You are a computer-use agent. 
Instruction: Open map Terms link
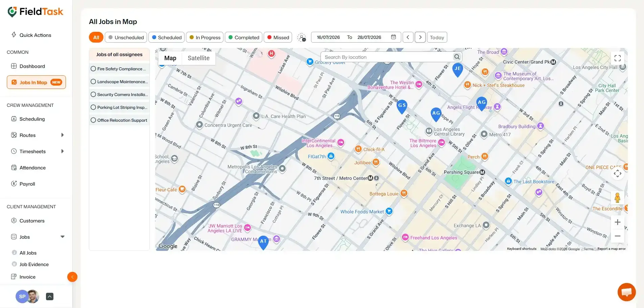point(589,249)
